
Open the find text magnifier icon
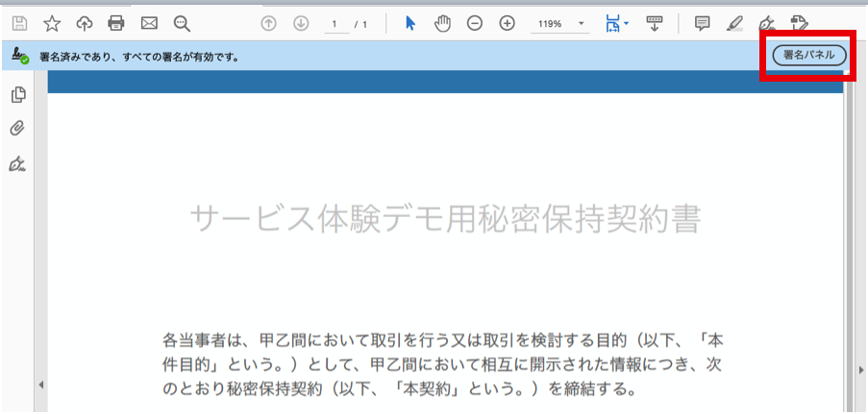coord(182,24)
